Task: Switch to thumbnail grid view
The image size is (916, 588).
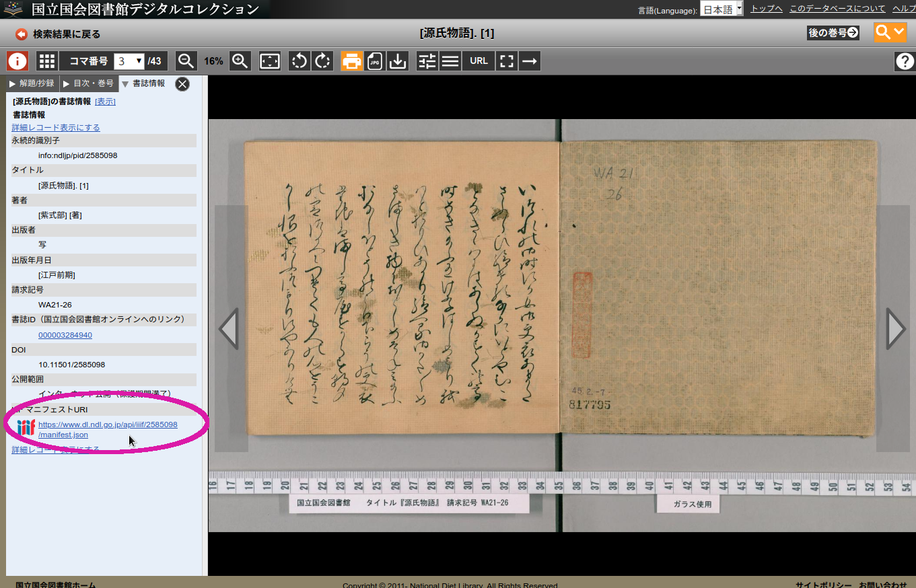Action: pyautogui.click(x=46, y=61)
